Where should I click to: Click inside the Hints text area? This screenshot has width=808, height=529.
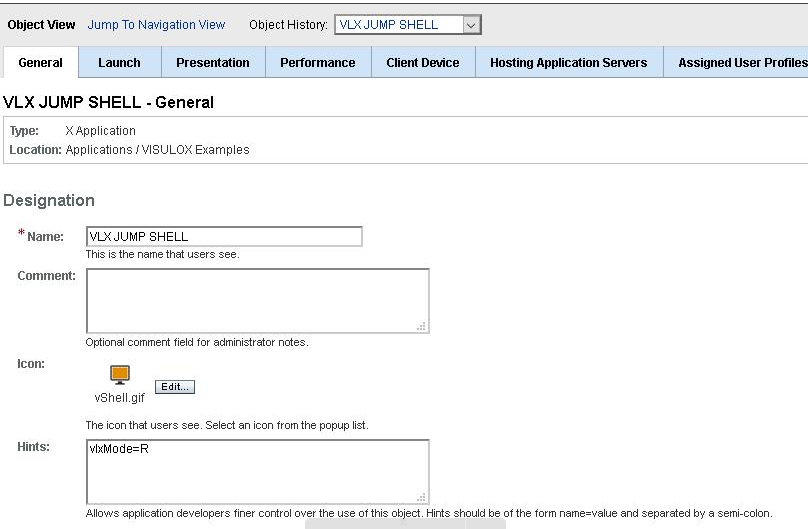pos(256,471)
